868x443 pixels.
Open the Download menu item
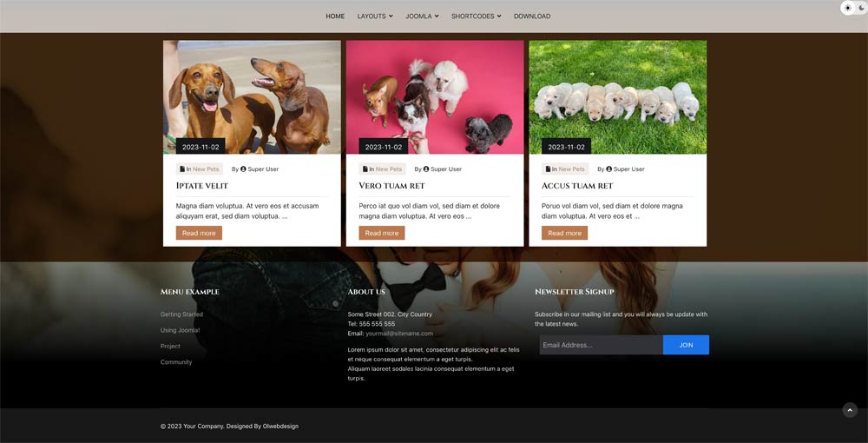[531, 16]
